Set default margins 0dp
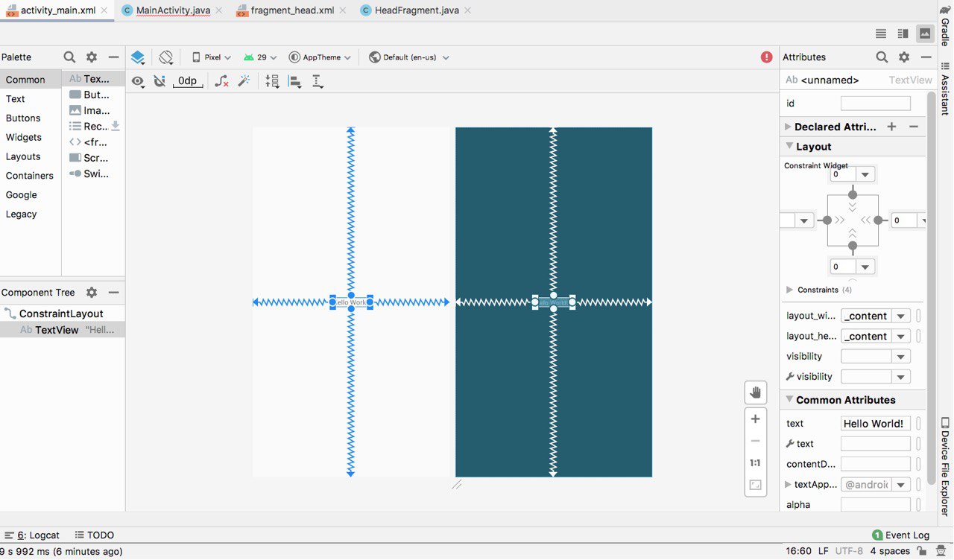954x560 pixels. (x=188, y=81)
